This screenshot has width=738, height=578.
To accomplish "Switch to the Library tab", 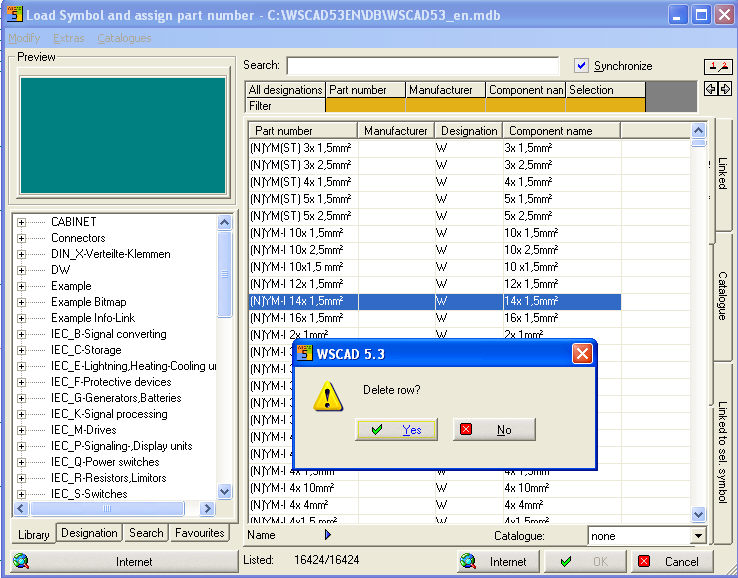I will pos(33,535).
